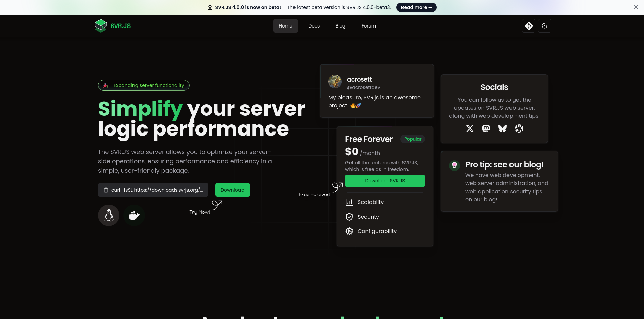Open the Mastodon social icon
Screen dimensions: 644x319
(x=486, y=128)
